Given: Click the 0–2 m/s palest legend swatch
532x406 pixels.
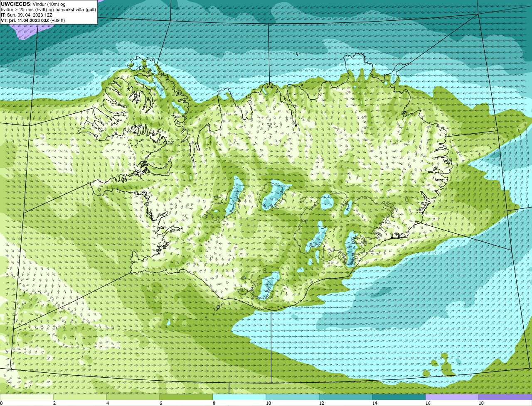Looking at the screenshot, I should coord(27,397).
